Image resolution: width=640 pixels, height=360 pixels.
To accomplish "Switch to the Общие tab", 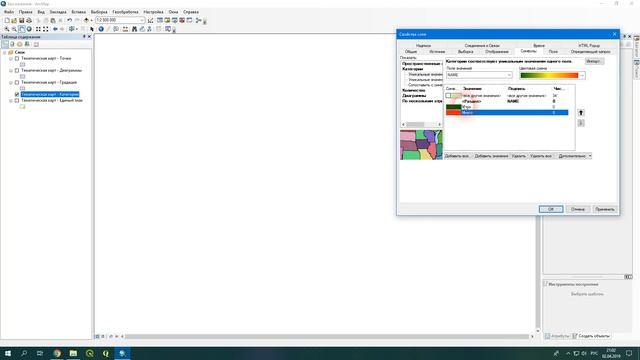I will pos(411,52).
